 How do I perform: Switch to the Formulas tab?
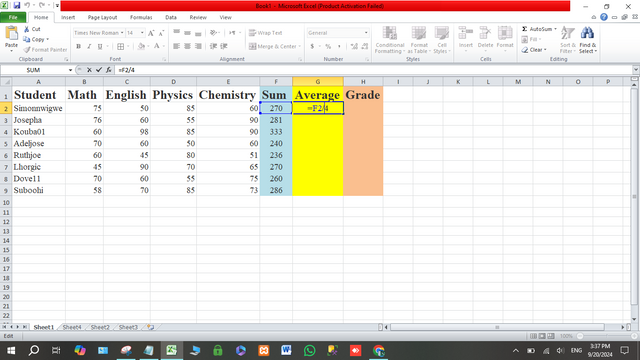point(141,18)
